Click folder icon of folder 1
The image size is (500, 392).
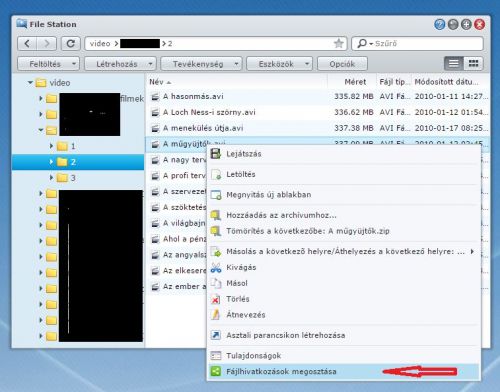coord(62,146)
